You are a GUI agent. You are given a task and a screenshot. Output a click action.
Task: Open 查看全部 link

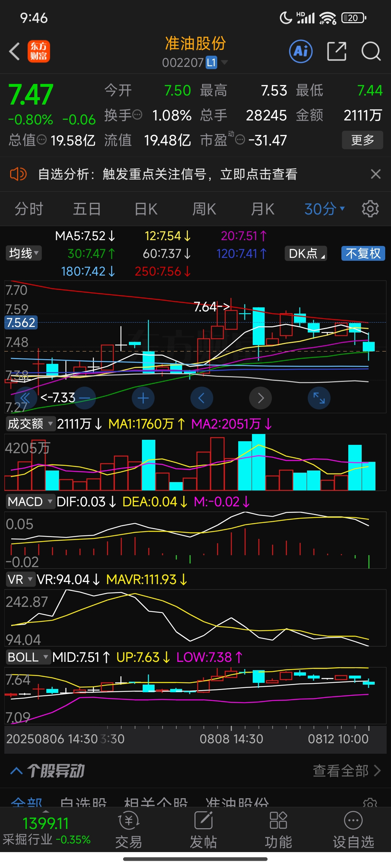[347, 771]
